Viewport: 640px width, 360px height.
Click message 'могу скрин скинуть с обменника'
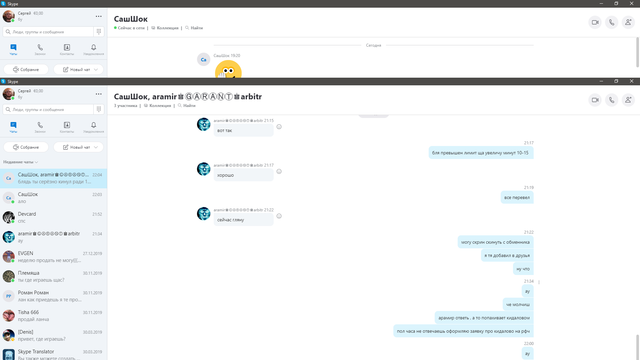point(496,242)
